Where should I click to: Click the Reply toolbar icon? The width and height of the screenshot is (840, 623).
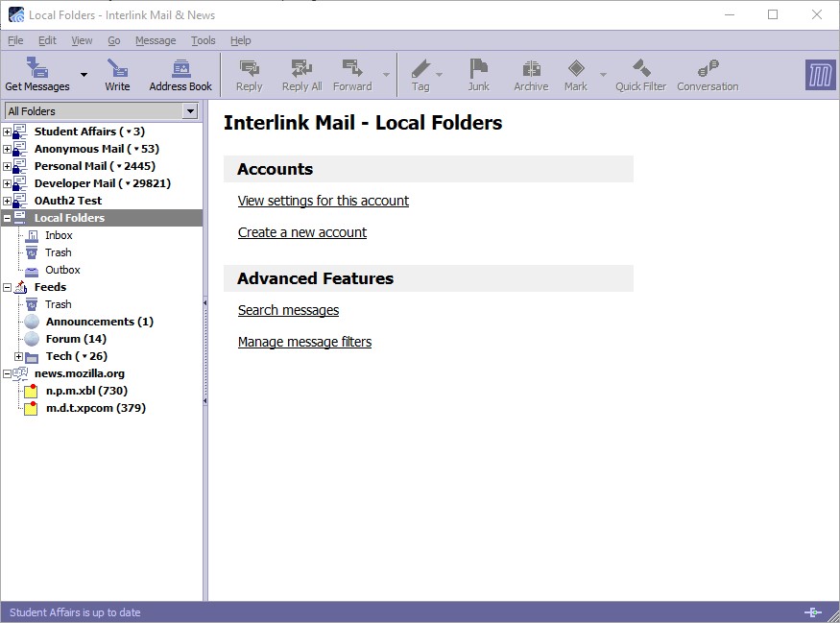tap(249, 68)
